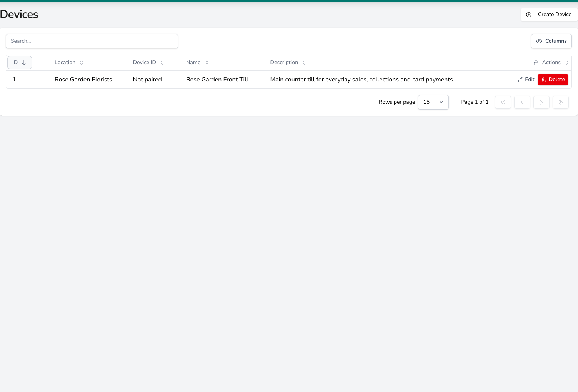
Task: Click sort chevrons next to Actions
Action: click(x=567, y=63)
